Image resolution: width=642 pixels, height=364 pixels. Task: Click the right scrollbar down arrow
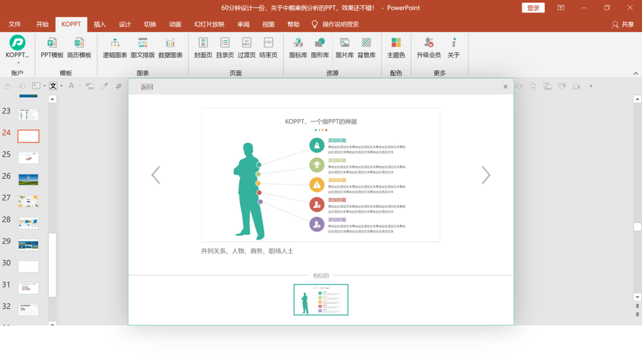637,297
